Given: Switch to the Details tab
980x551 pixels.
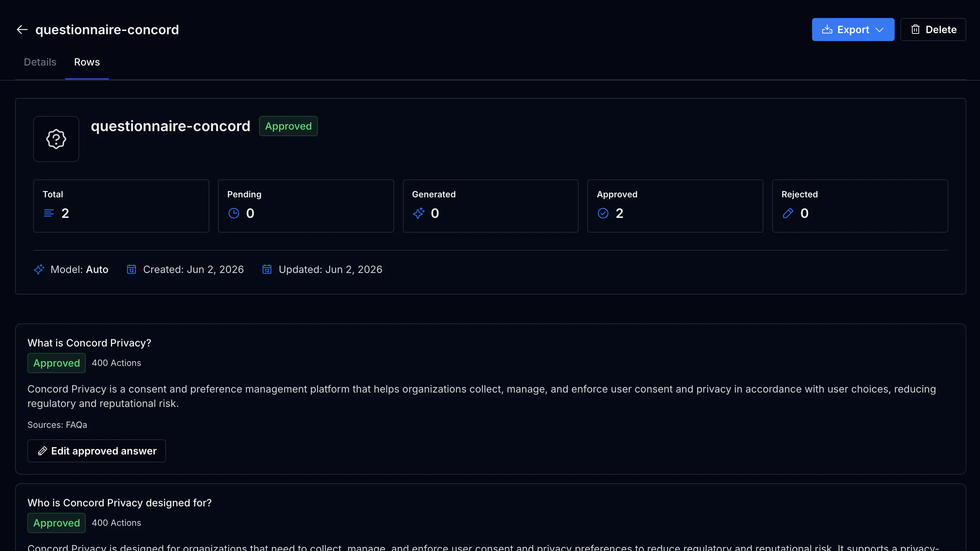Looking at the screenshot, I should 40,62.
